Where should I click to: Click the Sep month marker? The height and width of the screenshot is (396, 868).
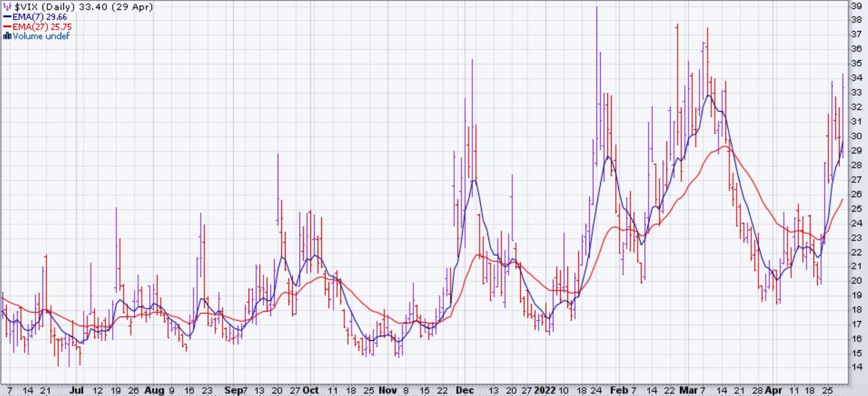(233, 390)
